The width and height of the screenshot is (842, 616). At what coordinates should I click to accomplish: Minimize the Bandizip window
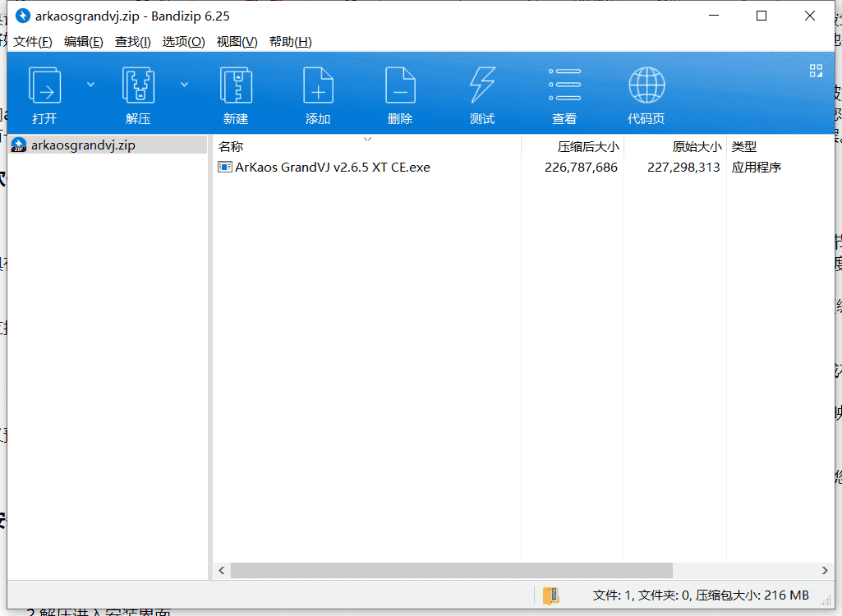click(714, 16)
